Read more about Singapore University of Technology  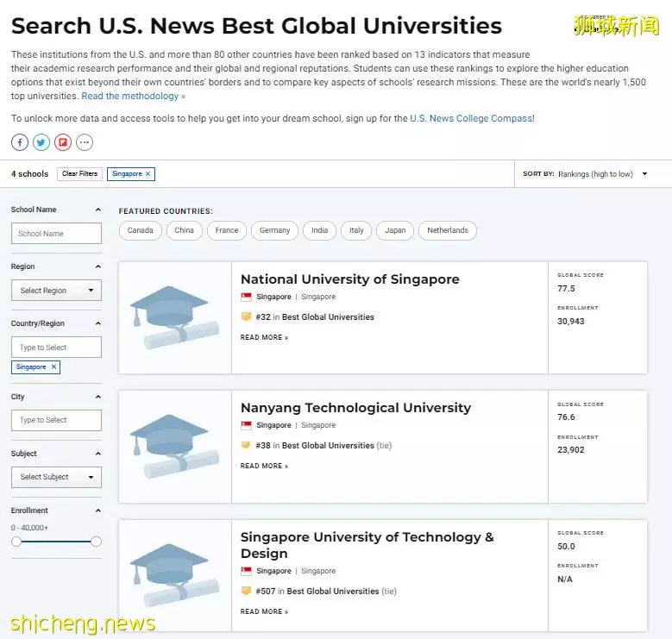click(x=265, y=611)
